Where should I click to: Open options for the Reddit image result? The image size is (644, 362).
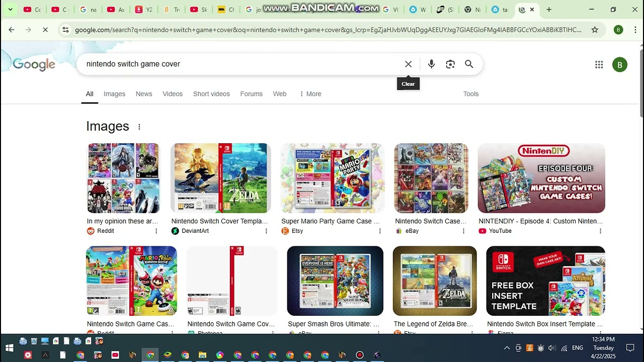(156, 231)
